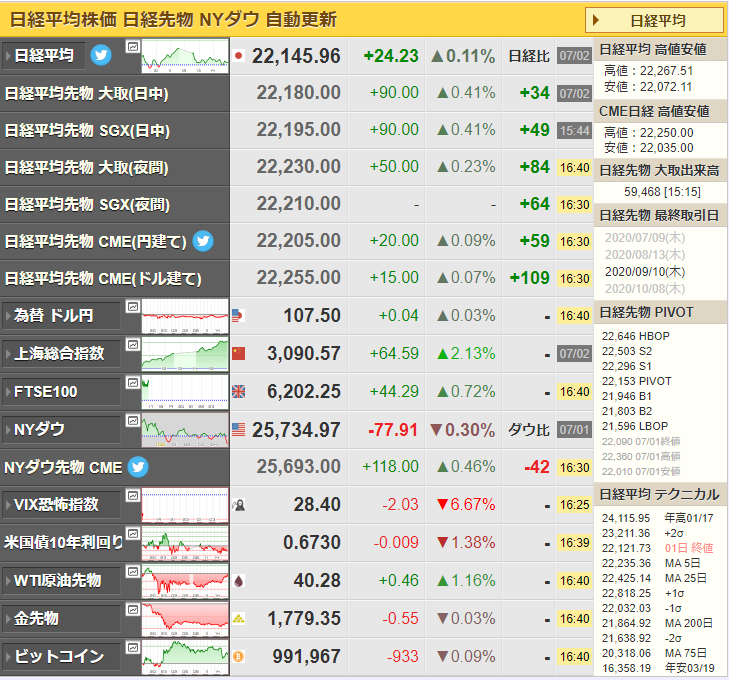Click the 24,115.95 年高01/17 entry

(x=657, y=518)
